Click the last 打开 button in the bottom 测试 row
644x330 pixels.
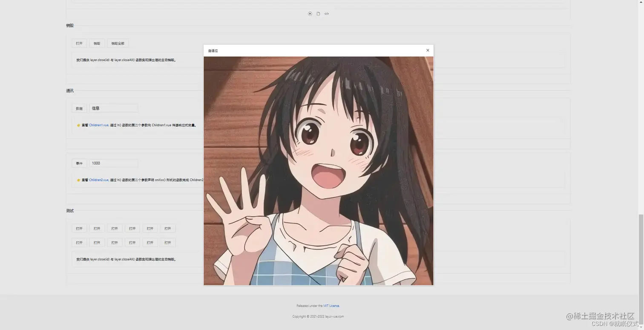[168, 243]
